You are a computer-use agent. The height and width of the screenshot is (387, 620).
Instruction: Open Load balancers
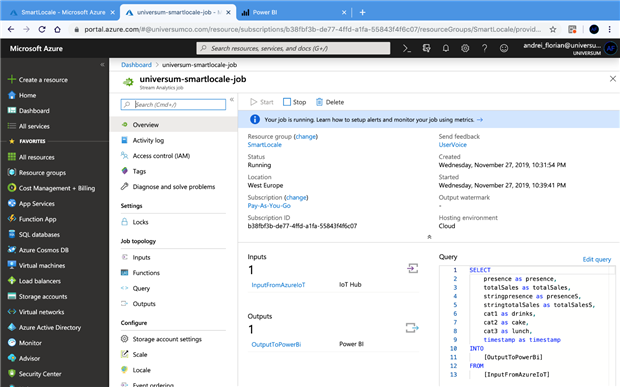click(x=34, y=281)
